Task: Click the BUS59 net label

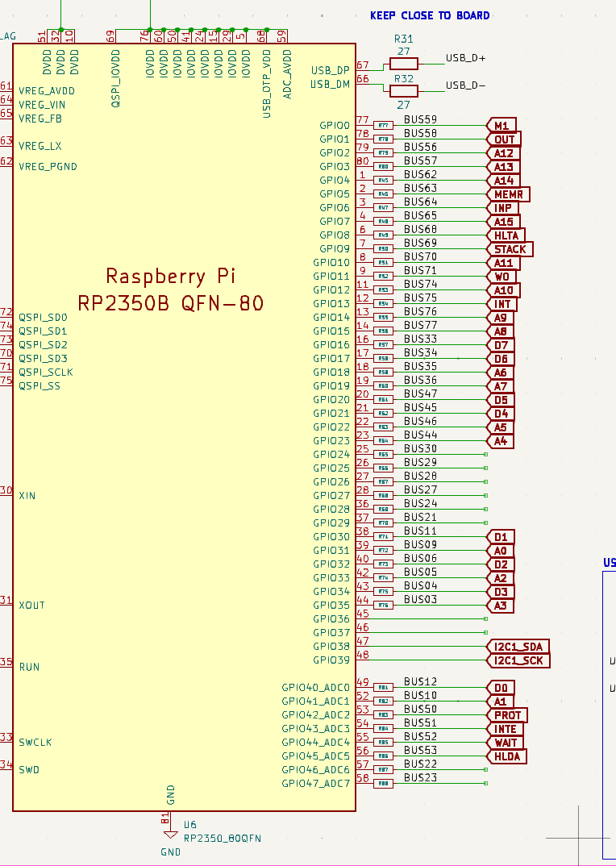Action: point(420,119)
